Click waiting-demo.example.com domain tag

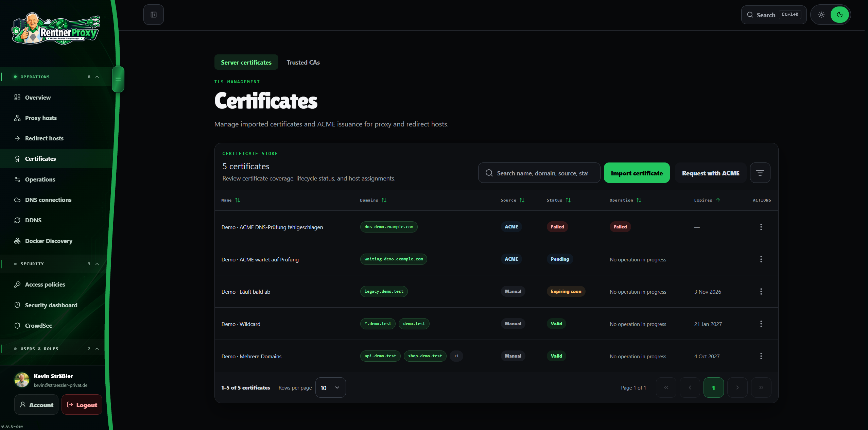(394, 259)
